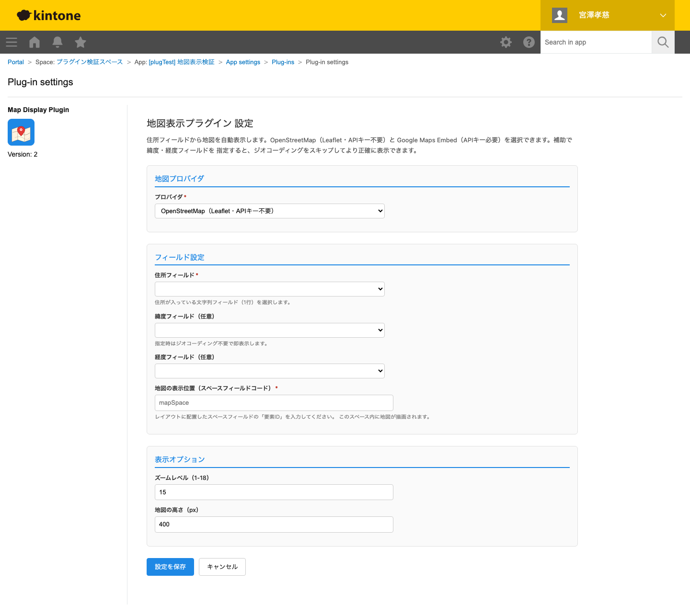Open the プロバイダ provider dropdown

pyautogui.click(x=269, y=211)
